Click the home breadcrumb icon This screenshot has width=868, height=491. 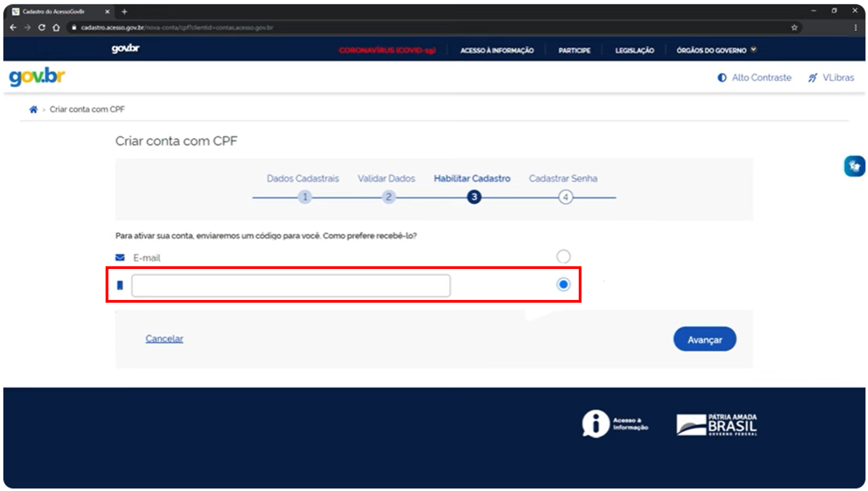click(33, 109)
